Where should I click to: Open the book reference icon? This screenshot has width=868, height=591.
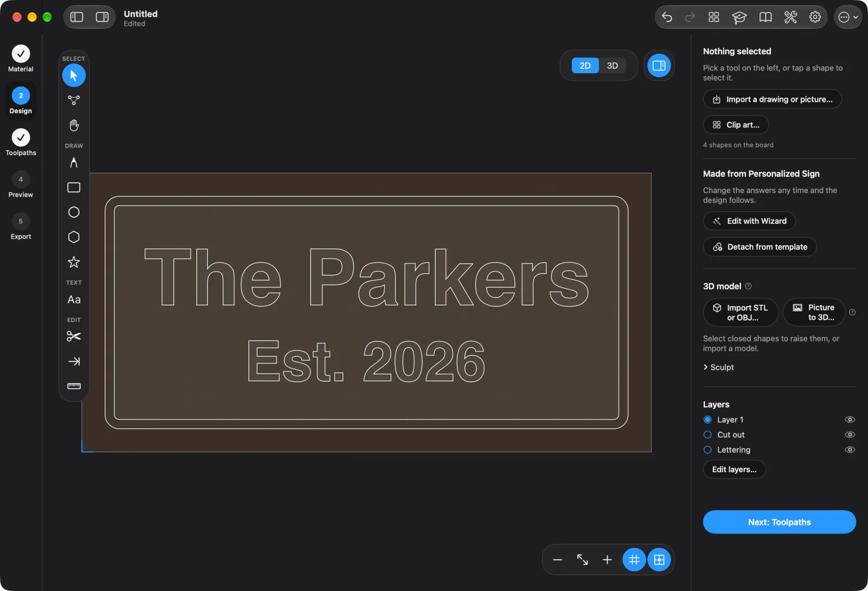pos(765,17)
